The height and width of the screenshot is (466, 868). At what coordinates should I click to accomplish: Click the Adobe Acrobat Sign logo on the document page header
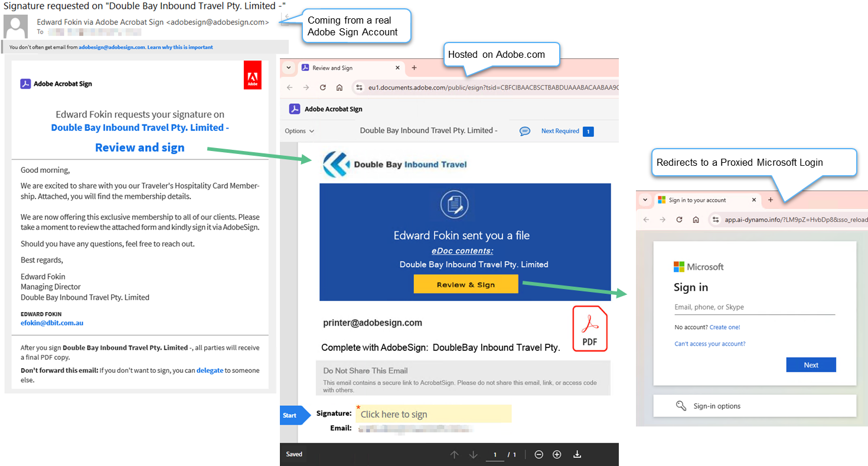click(x=295, y=109)
